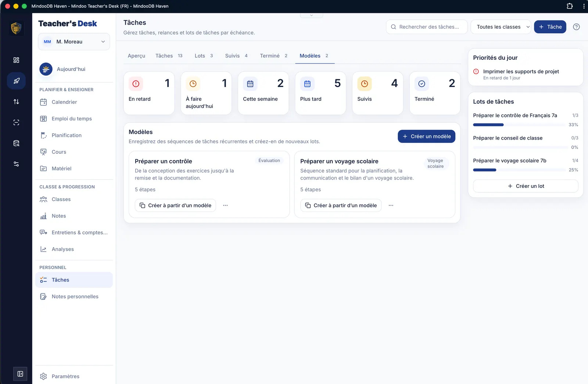Toggle the sidebar collapse panel icon
The width and height of the screenshot is (588, 384).
pyautogui.click(x=20, y=374)
